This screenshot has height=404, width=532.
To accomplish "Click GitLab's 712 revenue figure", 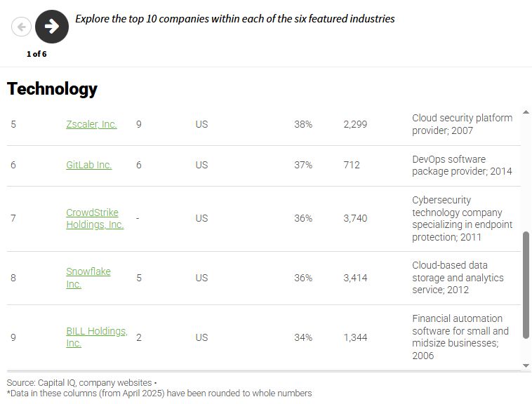I will [352, 165].
